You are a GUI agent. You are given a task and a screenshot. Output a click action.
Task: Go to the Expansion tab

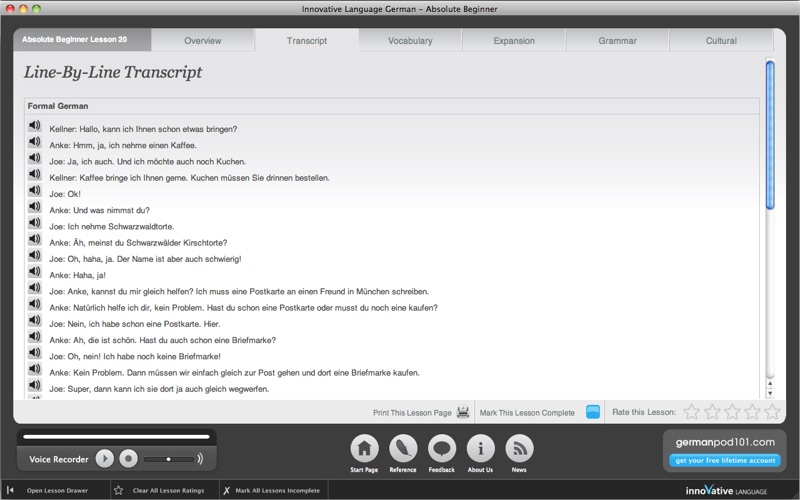pyautogui.click(x=514, y=40)
